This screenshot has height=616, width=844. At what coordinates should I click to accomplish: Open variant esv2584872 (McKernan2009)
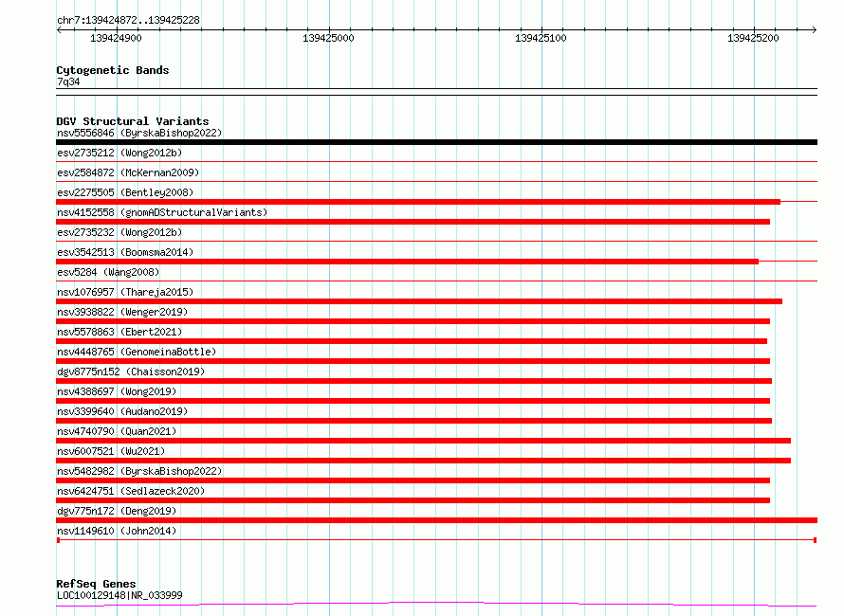pos(128,172)
